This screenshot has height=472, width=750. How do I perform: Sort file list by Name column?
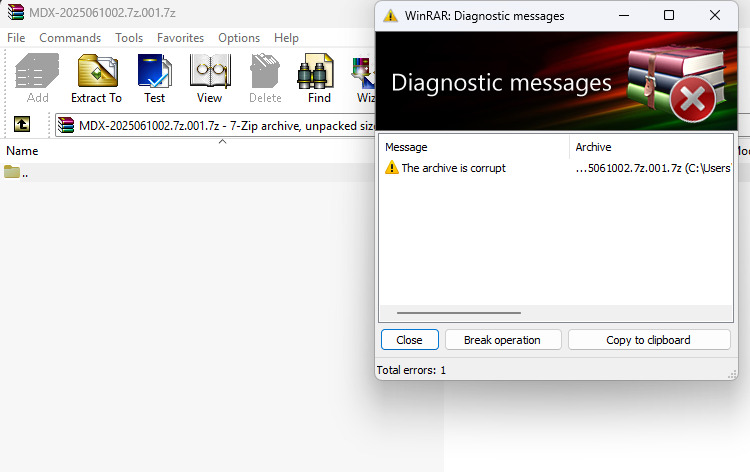coord(22,151)
